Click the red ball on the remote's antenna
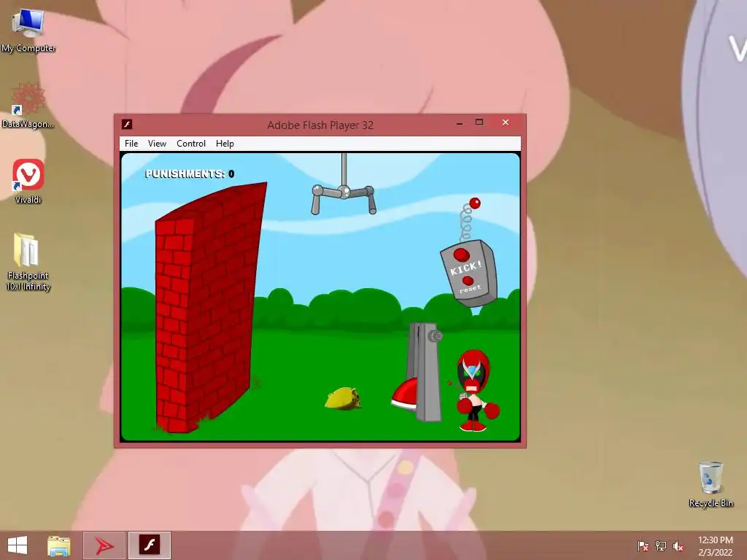Screen dimensions: 747x560 (x=475, y=203)
